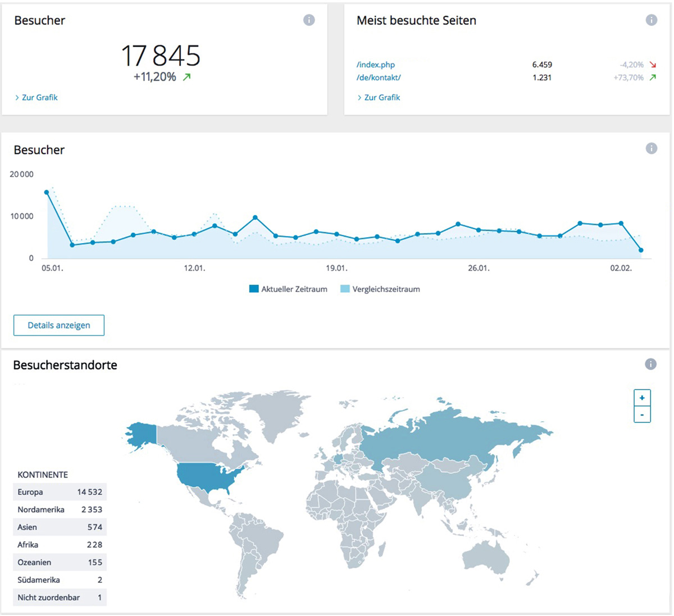Select Europa row in Kontinente list
Viewport: 674px width, 616px height.
coord(60,492)
